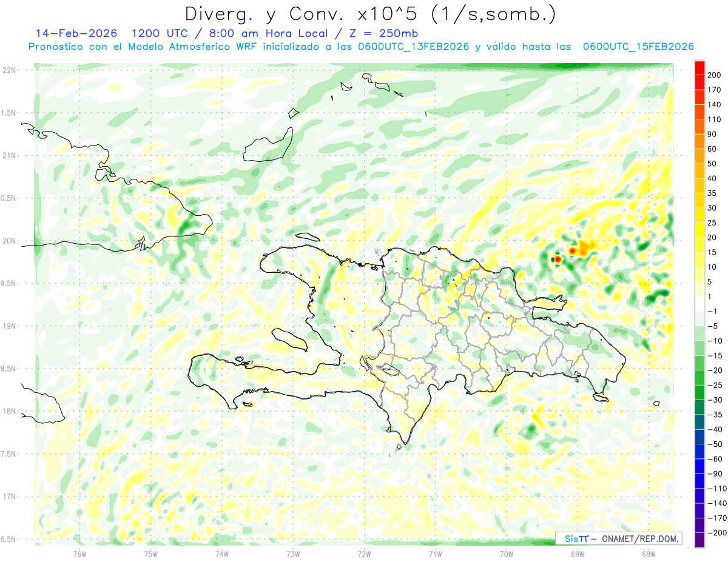Click the blue colorbar swatch between -60 and -90
This screenshot has height=562, width=728.
pos(699,466)
